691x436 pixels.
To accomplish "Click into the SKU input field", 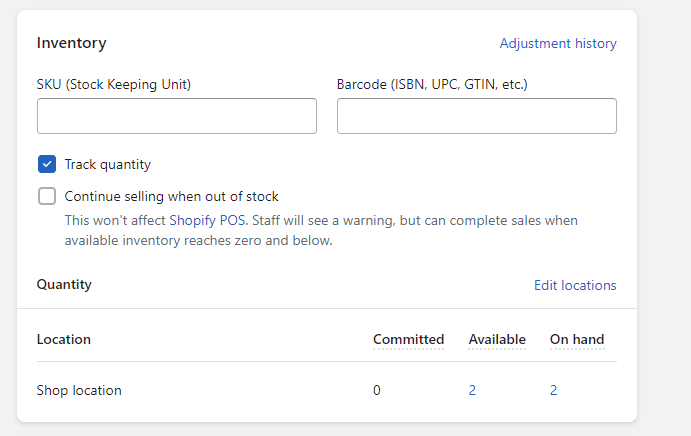I will [x=177, y=116].
